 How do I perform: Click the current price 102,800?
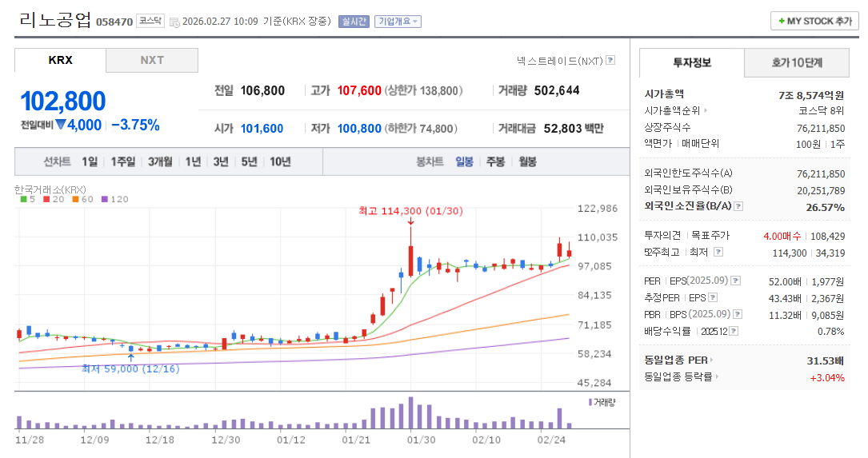tap(63, 102)
